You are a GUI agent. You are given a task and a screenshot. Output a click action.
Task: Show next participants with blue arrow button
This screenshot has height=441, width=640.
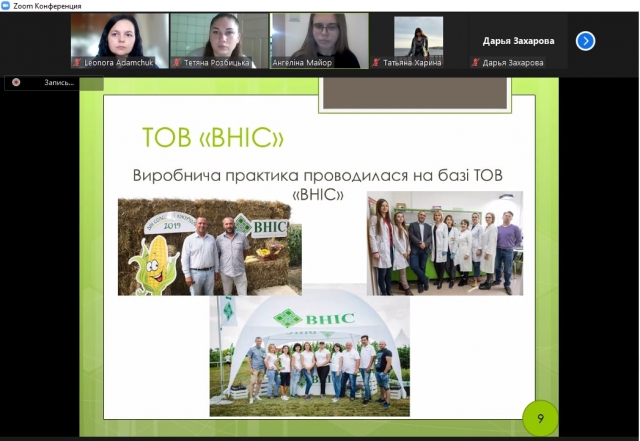(585, 41)
